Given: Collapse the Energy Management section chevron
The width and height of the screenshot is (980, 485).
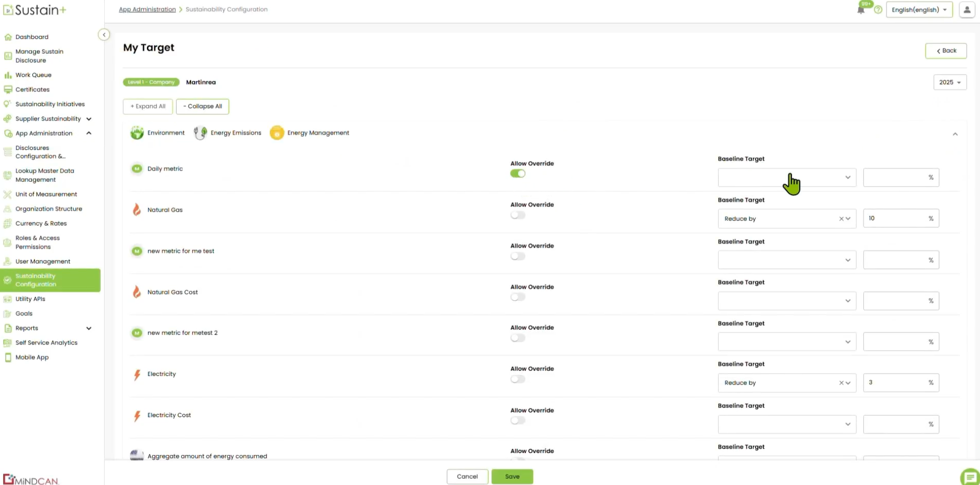Looking at the screenshot, I should pyautogui.click(x=955, y=134).
